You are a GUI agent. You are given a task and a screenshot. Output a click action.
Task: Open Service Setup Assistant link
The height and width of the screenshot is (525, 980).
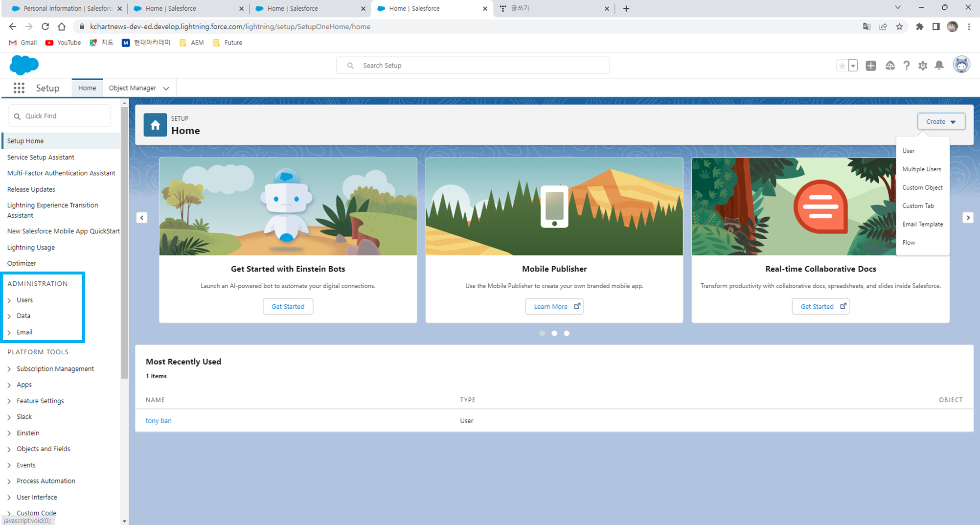coord(41,157)
